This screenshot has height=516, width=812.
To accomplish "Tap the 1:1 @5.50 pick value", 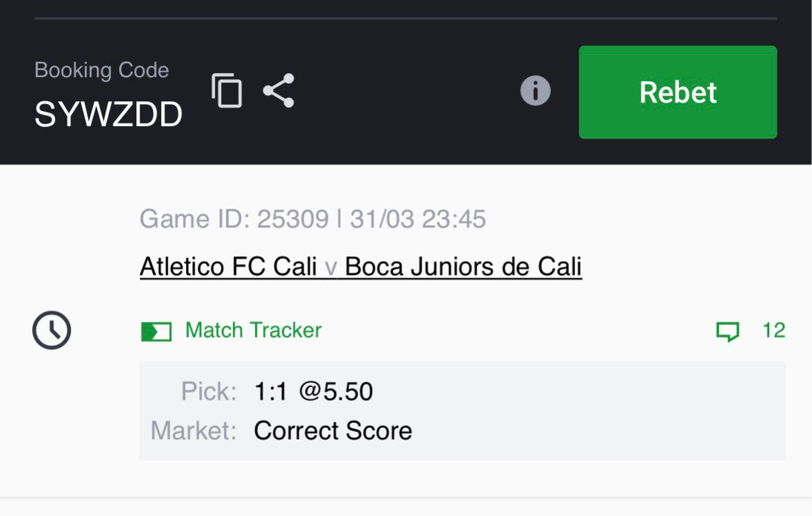I will (x=313, y=391).
